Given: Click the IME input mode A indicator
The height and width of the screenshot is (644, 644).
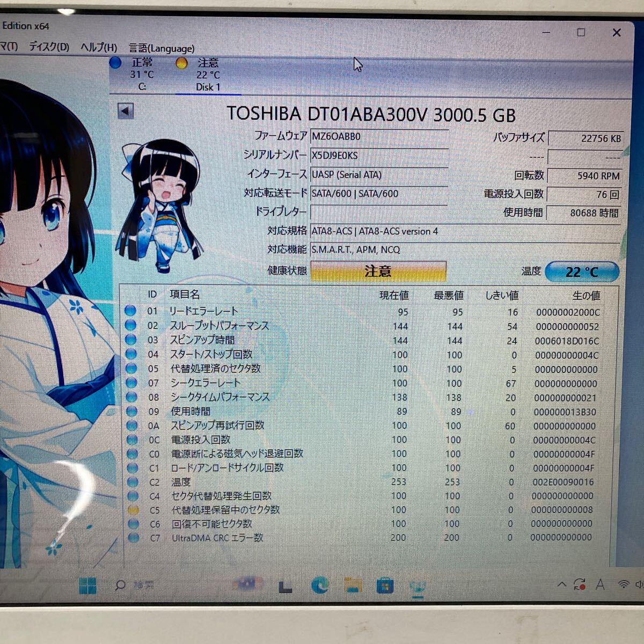Looking at the screenshot, I should 600,584.
